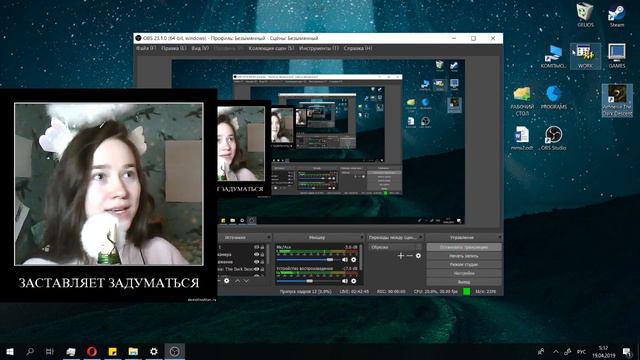Open Mic/Aux mixer gear settings
640x360 pixels.
click(x=353, y=260)
